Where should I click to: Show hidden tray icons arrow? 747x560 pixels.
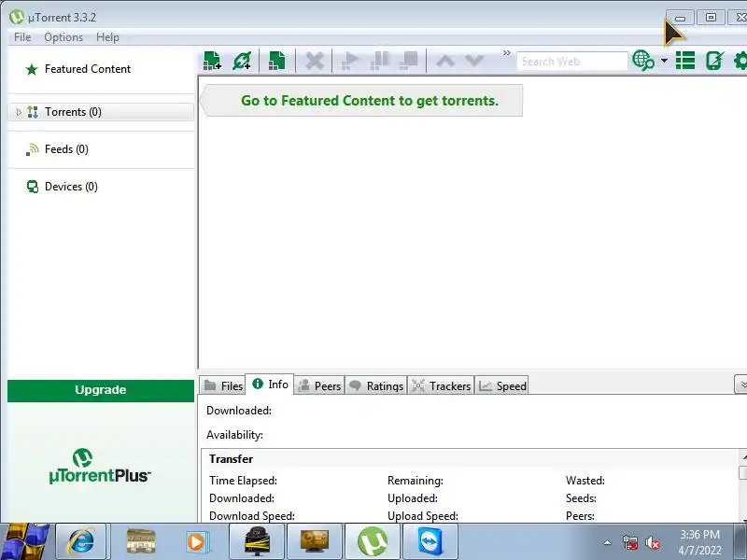coord(608,542)
